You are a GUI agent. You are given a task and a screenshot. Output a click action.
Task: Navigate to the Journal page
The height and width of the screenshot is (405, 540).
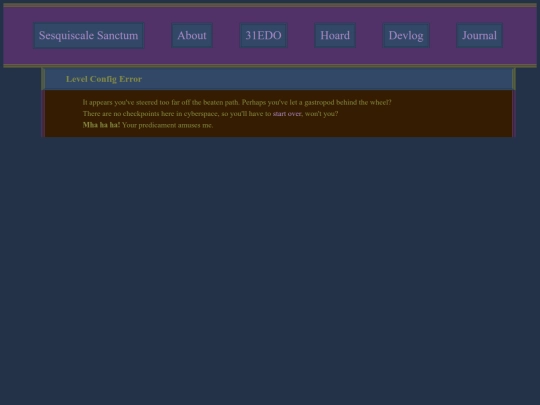(479, 35)
